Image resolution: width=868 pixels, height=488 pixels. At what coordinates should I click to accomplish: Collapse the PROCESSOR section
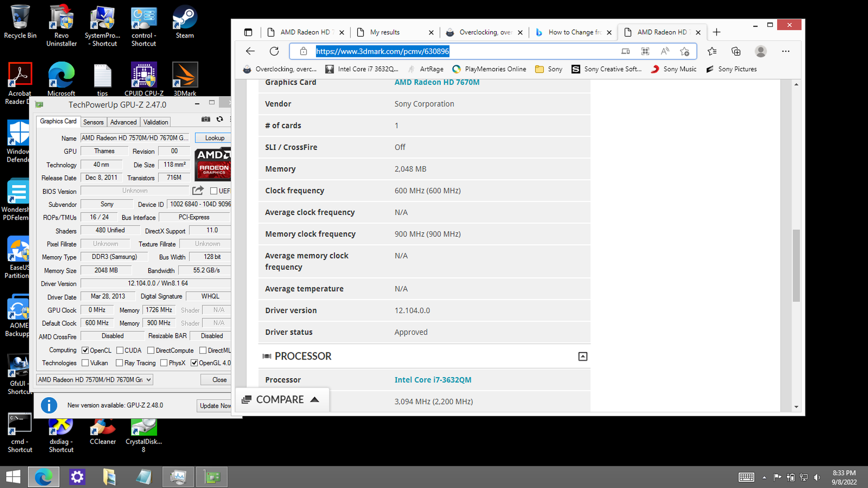(583, 357)
